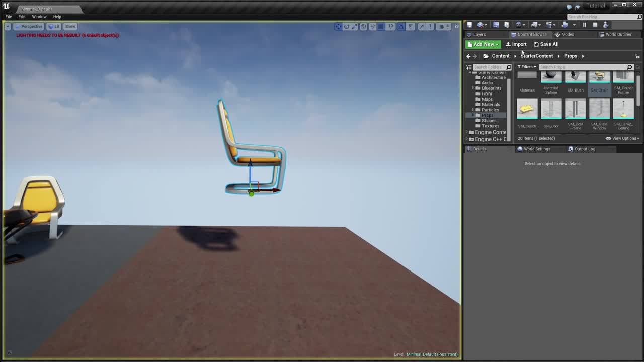Toggle the sources panel visibility icon

tap(468, 67)
